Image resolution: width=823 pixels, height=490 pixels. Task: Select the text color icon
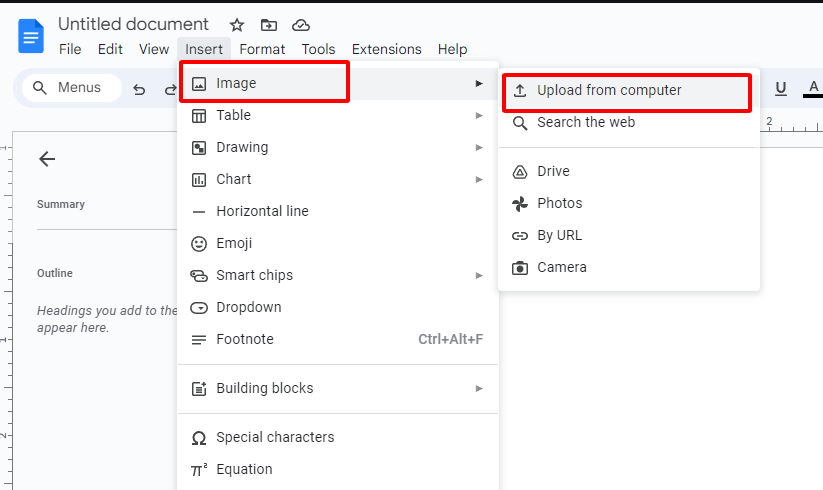point(809,89)
